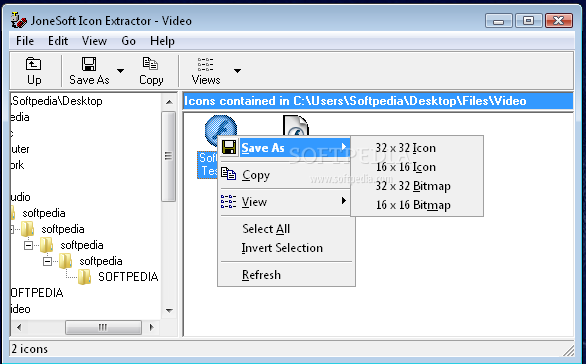Collapse the deepest softpedia tree node
Image resolution: width=586 pixels, height=364 pixels.
point(47,261)
